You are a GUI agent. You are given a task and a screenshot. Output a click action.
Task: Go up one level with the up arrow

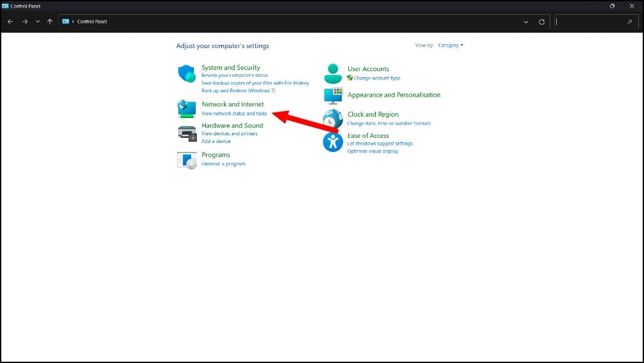coord(50,22)
